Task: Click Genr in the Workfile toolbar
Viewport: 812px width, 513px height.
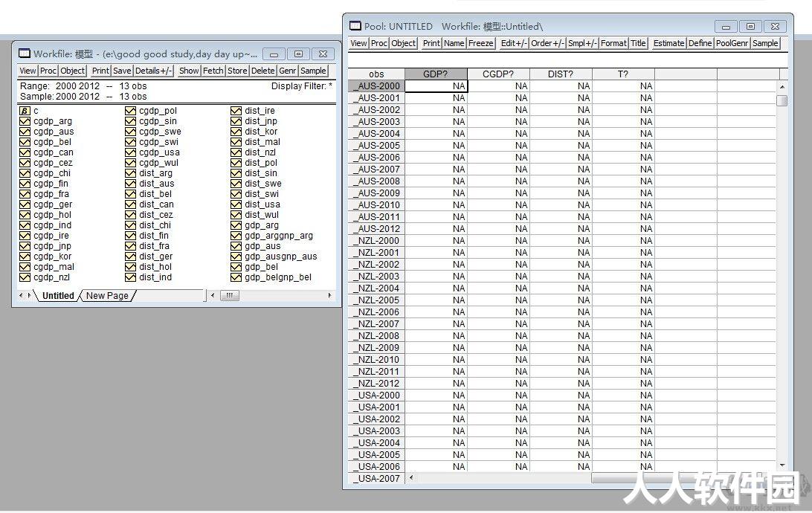Action: tap(288, 71)
